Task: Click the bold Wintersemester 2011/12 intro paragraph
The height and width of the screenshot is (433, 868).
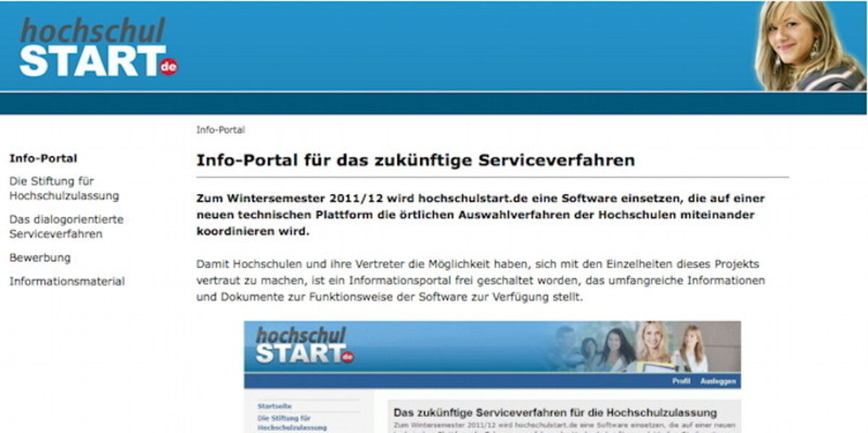Action: (481, 215)
